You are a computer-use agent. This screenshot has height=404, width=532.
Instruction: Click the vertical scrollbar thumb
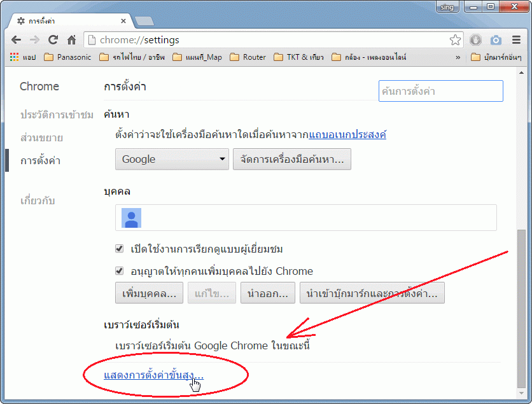(x=521, y=309)
